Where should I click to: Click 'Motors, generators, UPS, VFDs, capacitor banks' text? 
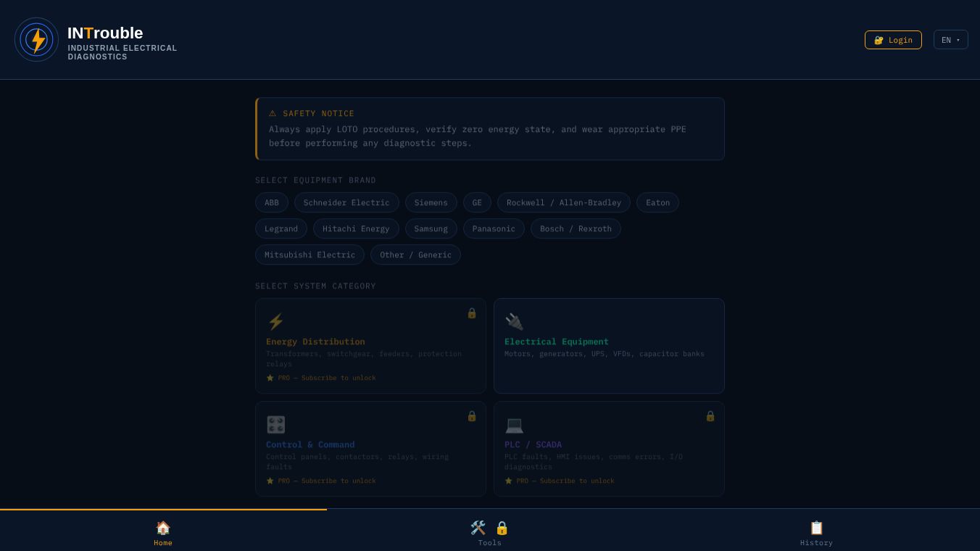click(605, 354)
